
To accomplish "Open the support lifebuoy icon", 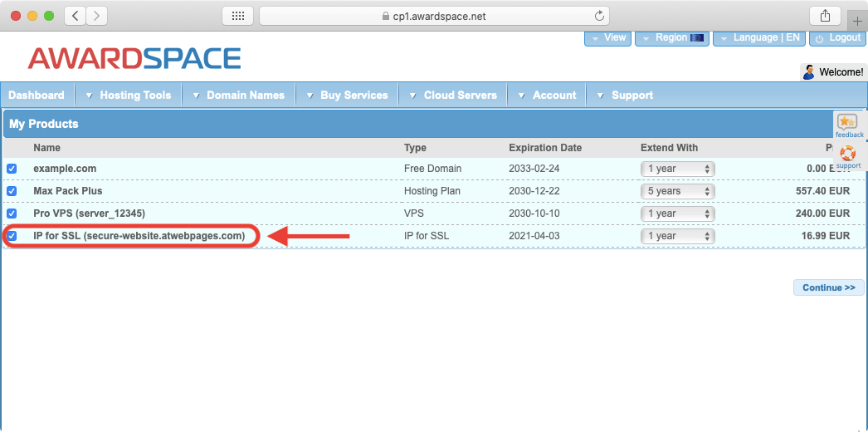I will pos(847,154).
